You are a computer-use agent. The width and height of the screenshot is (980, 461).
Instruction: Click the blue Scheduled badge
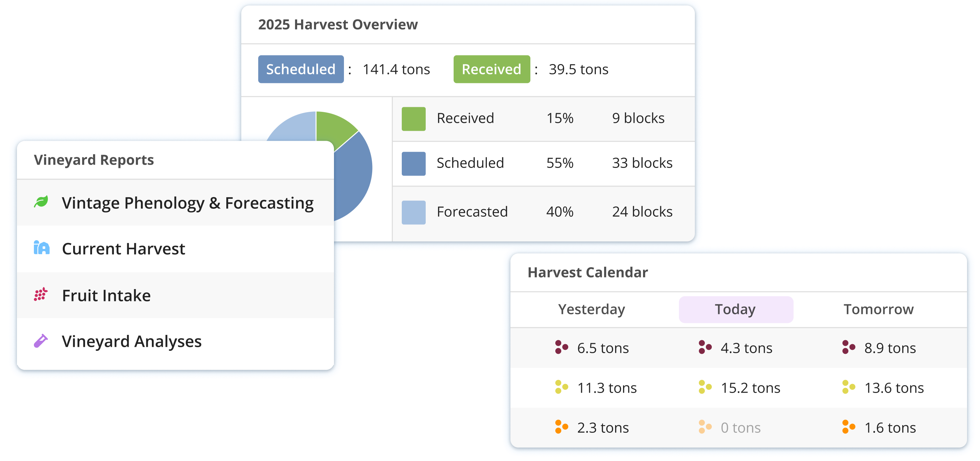click(x=300, y=69)
